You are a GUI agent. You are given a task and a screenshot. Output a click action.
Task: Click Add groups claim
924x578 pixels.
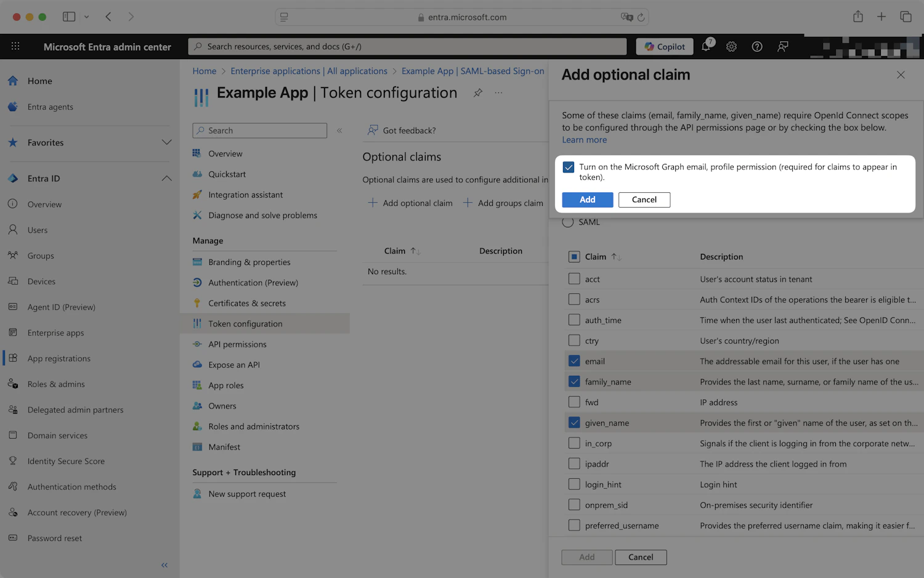503,203
